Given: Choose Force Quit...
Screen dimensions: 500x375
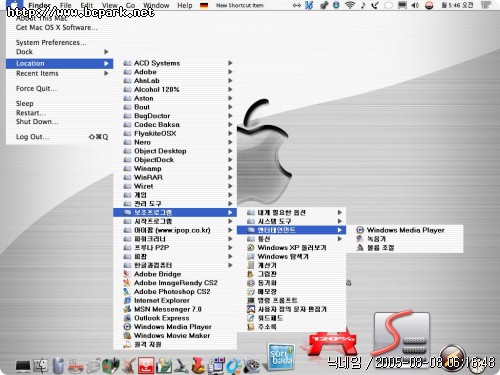Looking at the screenshot, I should [x=59, y=88].
